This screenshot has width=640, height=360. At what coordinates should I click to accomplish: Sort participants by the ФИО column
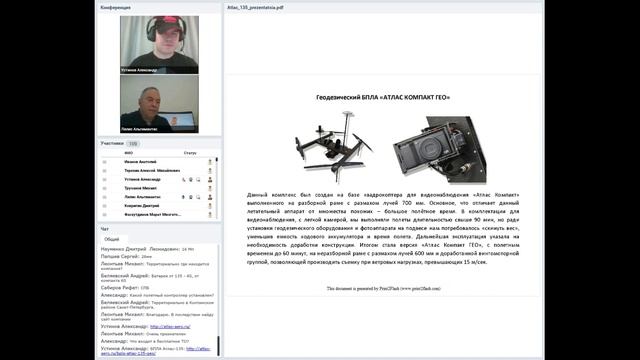(129, 153)
